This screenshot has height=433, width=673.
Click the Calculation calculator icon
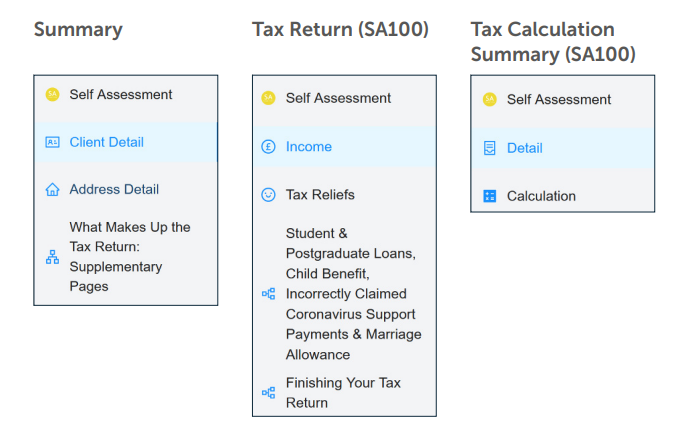(489, 196)
